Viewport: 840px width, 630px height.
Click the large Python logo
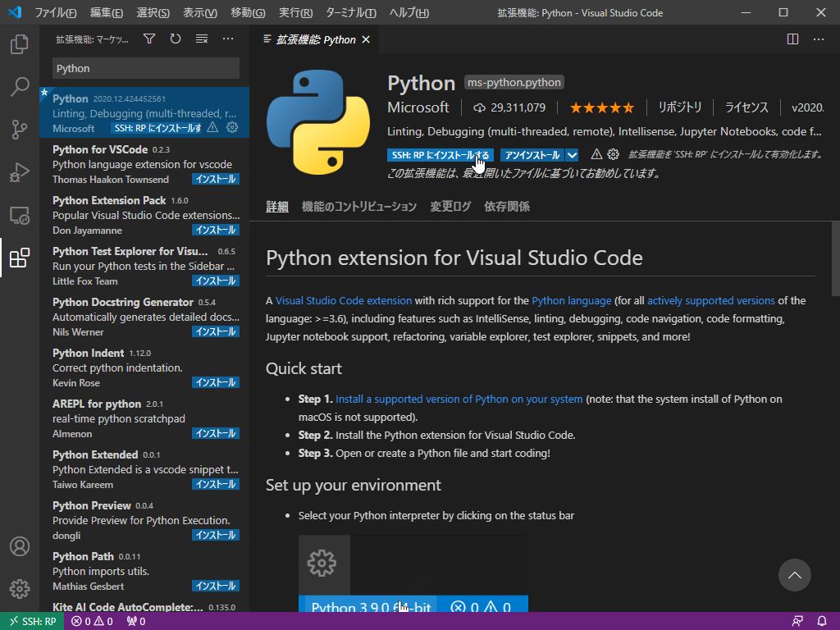[318, 122]
